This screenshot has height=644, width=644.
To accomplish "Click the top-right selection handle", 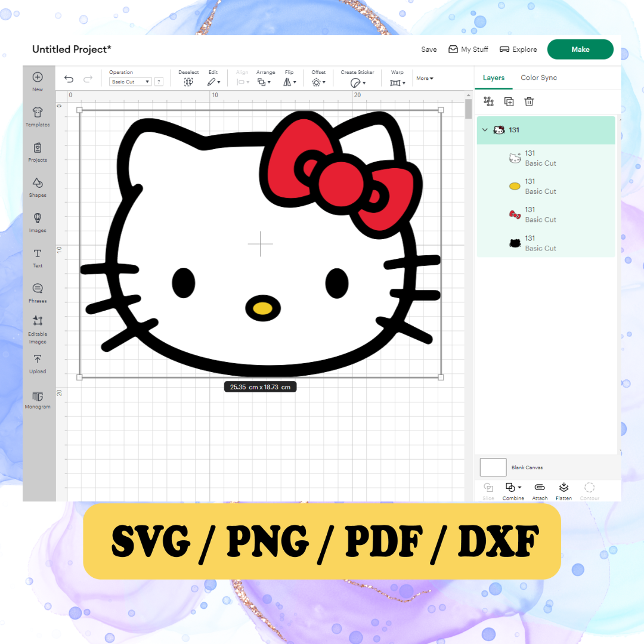I will pos(441,110).
